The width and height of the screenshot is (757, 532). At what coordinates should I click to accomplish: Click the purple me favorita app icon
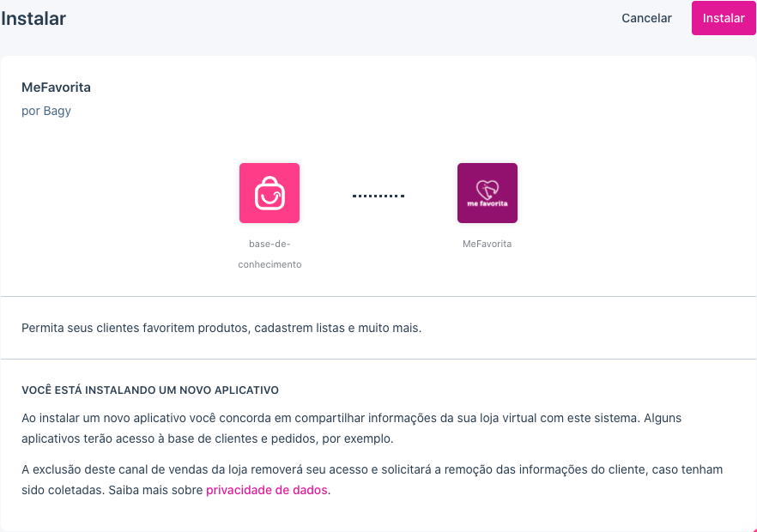tap(488, 193)
